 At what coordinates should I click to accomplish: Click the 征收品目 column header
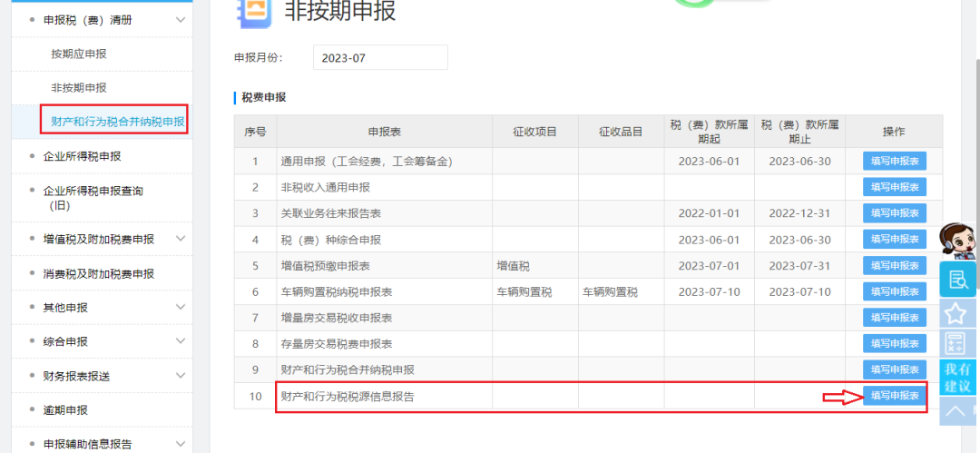[x=621, y=132]
